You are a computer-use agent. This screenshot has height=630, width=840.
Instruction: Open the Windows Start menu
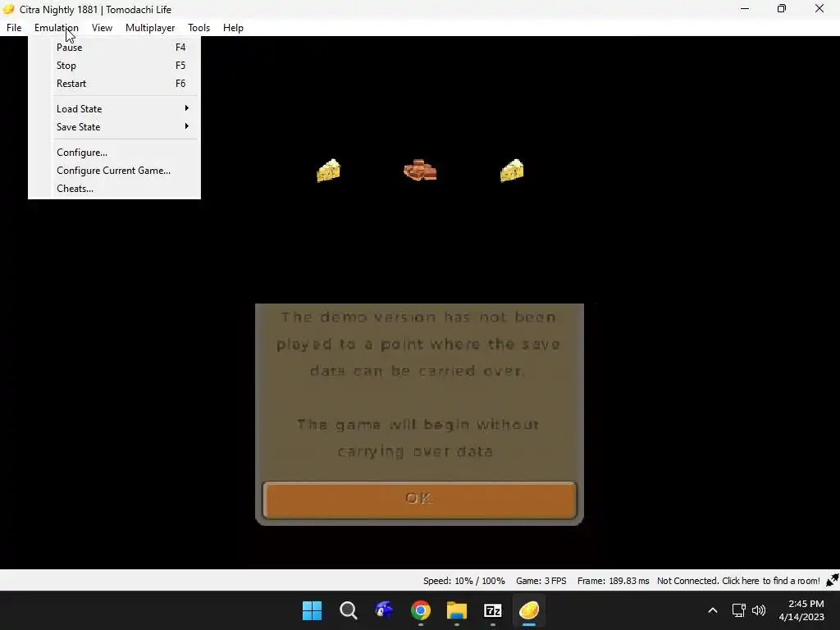click(313, 610)
